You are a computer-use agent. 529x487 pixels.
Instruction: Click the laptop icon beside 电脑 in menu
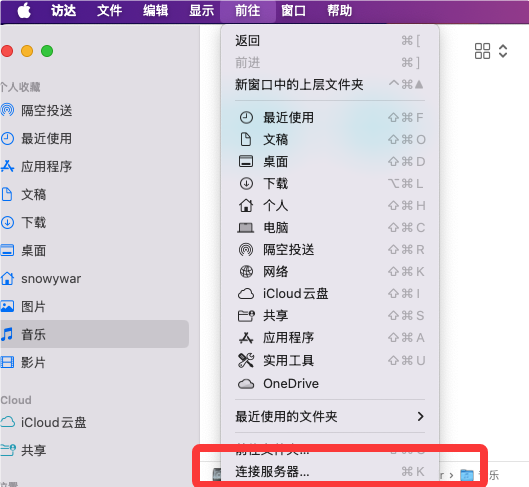click(246, 228)
